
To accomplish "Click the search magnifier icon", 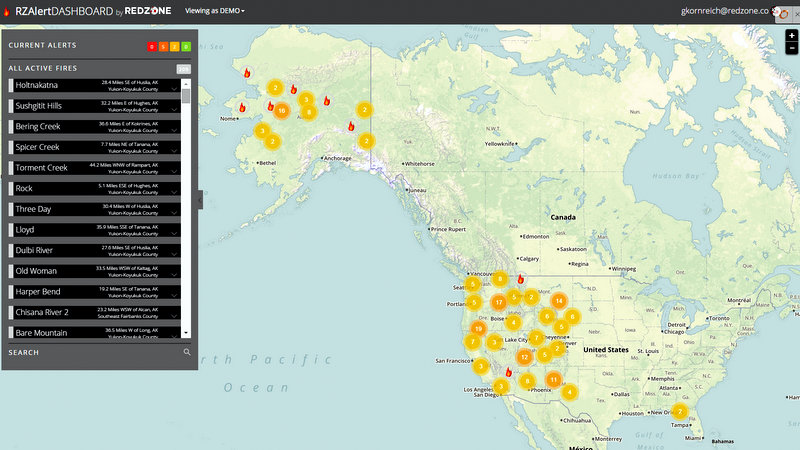I will [x=187, y=352].
